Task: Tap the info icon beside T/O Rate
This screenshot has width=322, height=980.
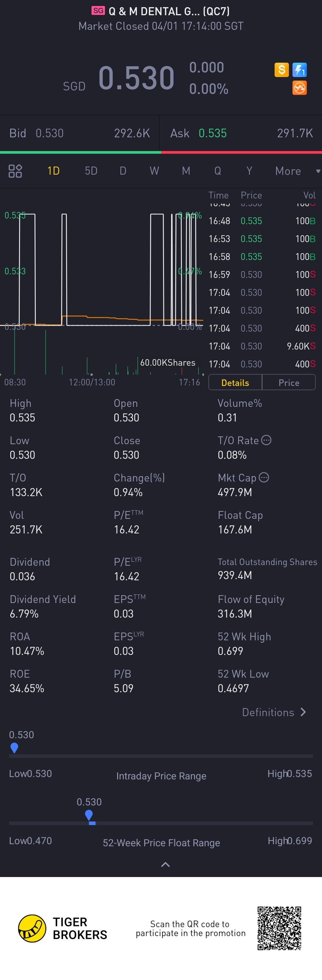Action: (267, 440)
